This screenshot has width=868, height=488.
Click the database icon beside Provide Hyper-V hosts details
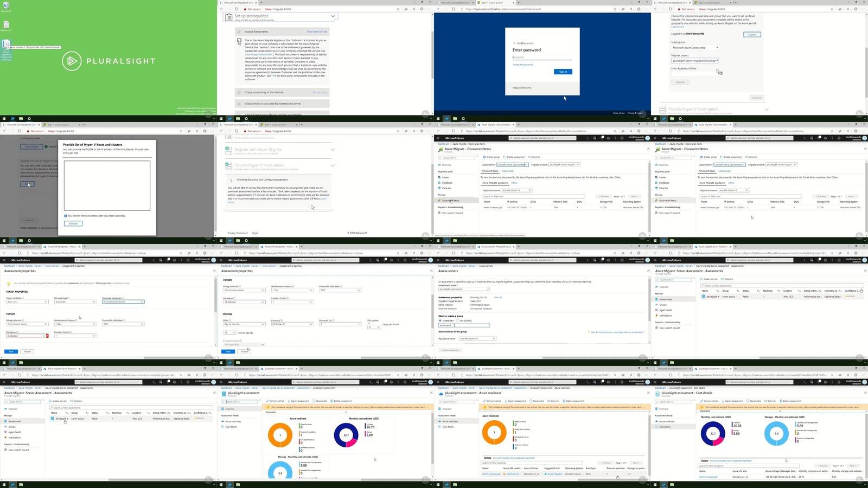pyautogui.click(x=663, y=110)
